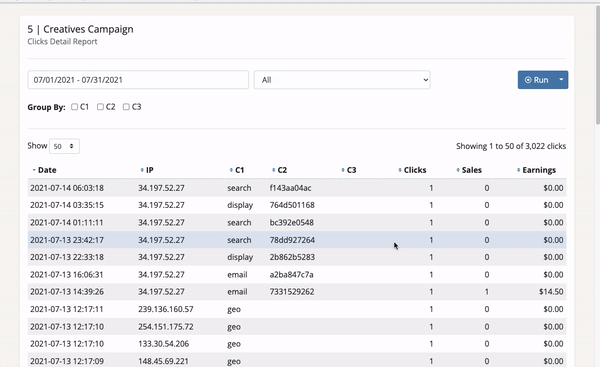Select row dated 2021-07-13 14:39:26
The height and width of the screenshot is (367, 600).
tap(297, 292)
